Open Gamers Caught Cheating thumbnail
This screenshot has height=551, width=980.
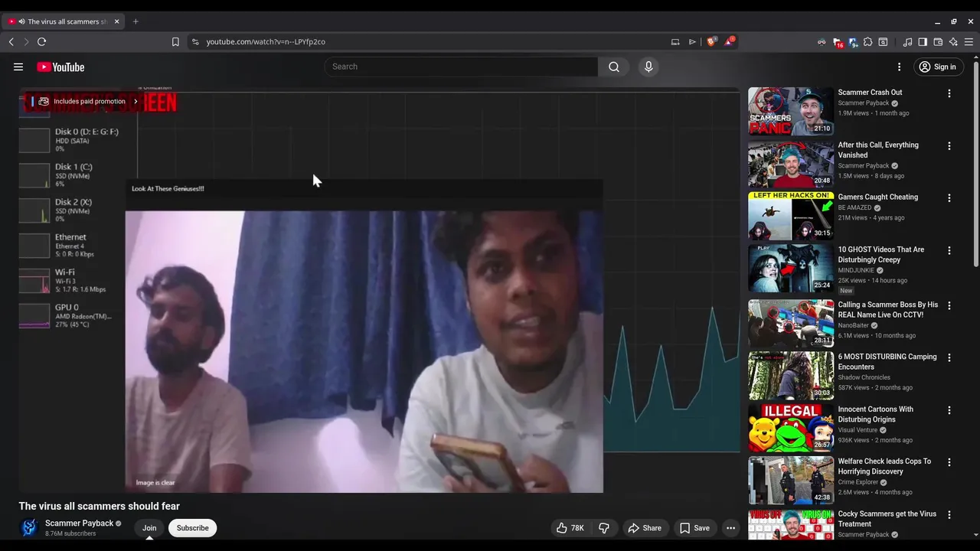coord(791,216)
